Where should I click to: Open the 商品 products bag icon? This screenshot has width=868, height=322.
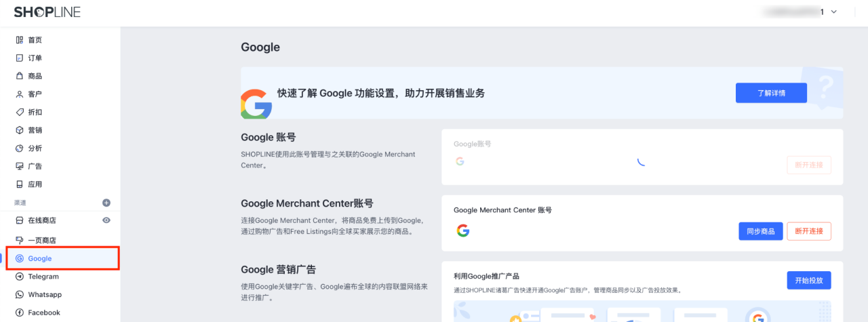pos(20,76)
